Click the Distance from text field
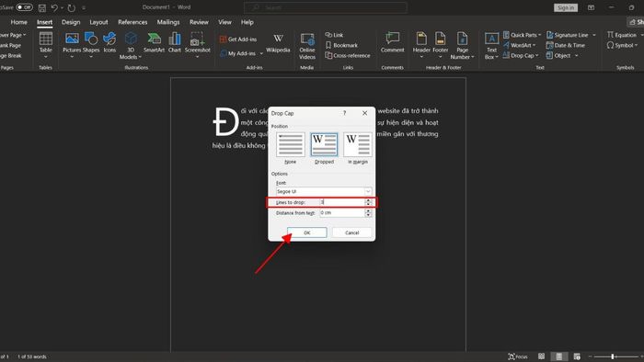This screenshot has width=644, height=362. point(342,213)
